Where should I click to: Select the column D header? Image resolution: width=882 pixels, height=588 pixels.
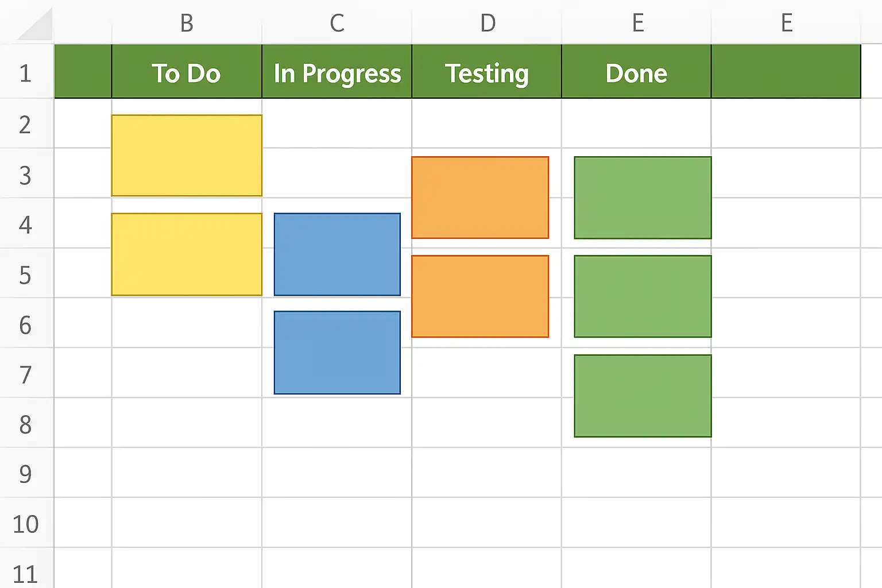tap(488, 23)
